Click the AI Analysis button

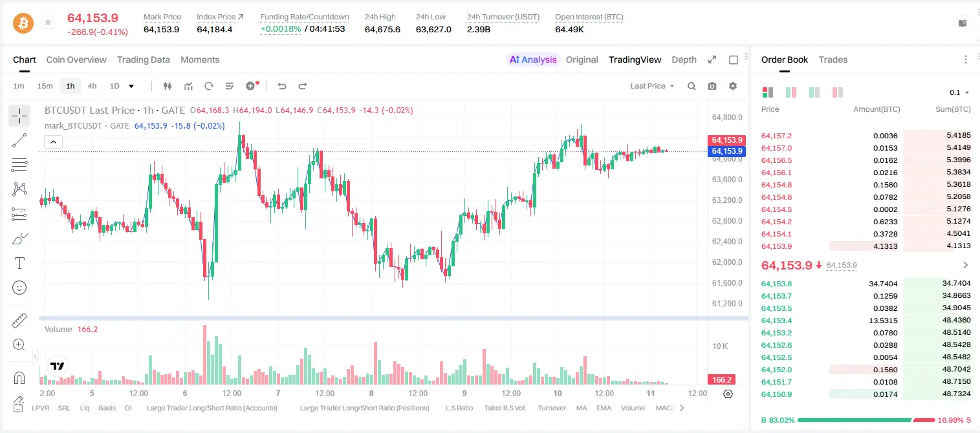[x=533, y=59]
